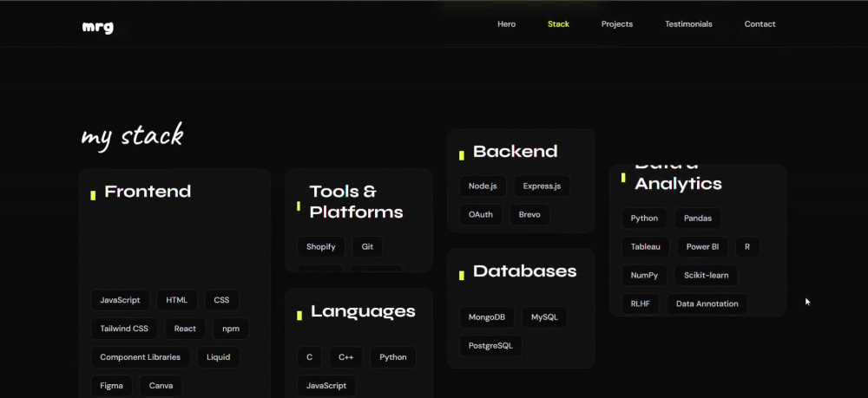Select the Liquid tag
Viewport: 868px width, 398px height.
(x=218, y=357)
